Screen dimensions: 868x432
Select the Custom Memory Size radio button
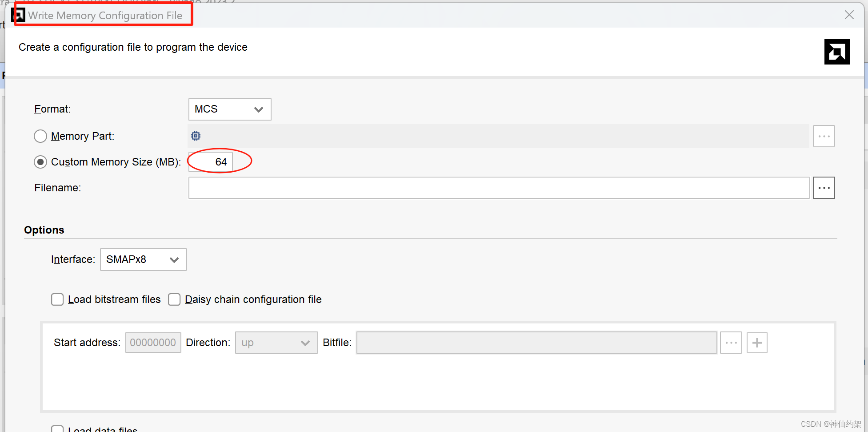(40, 161)
